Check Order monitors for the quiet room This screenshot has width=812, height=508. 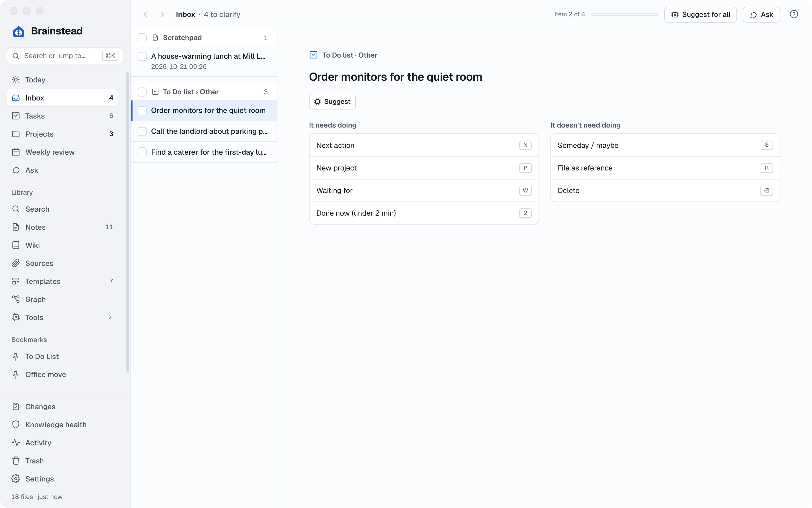point(142,111)
